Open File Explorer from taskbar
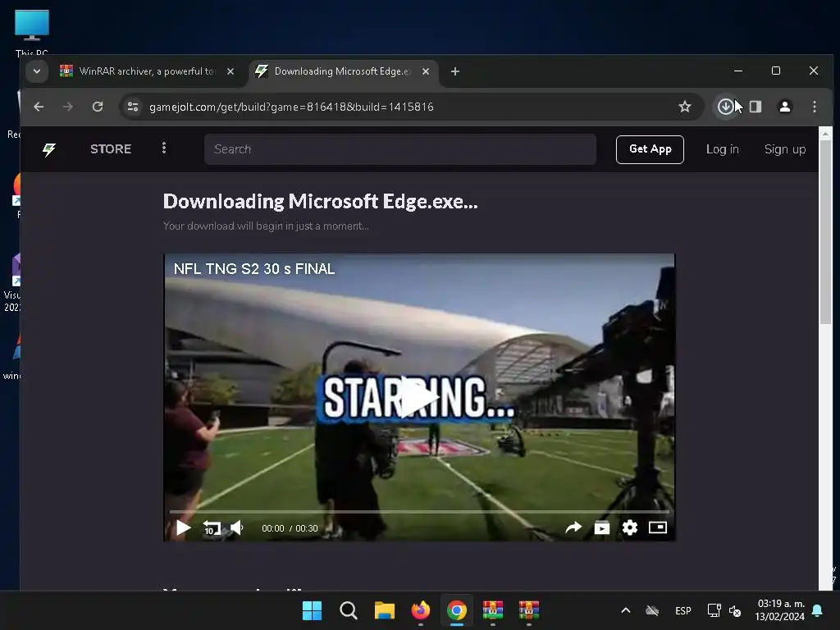 384,610
